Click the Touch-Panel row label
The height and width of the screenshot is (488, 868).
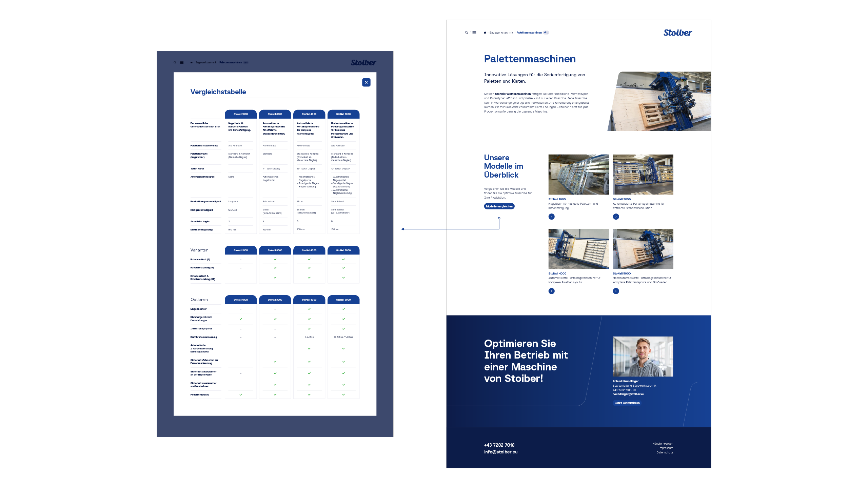coord(197,169)
